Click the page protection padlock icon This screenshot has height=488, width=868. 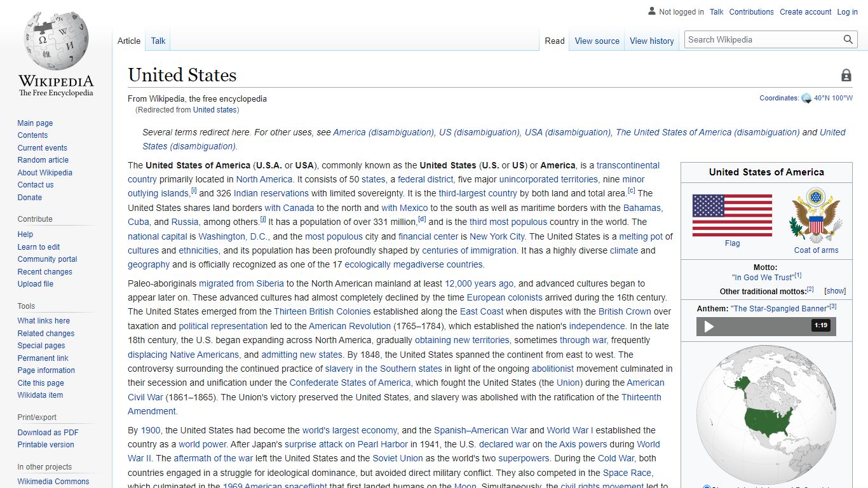click(x=846, y=76)
